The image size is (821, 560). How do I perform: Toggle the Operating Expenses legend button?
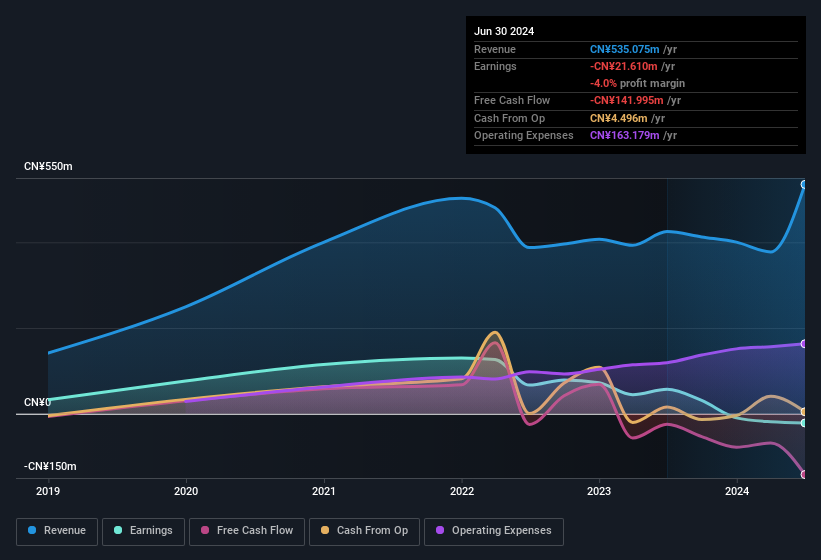tap(494, 531)
